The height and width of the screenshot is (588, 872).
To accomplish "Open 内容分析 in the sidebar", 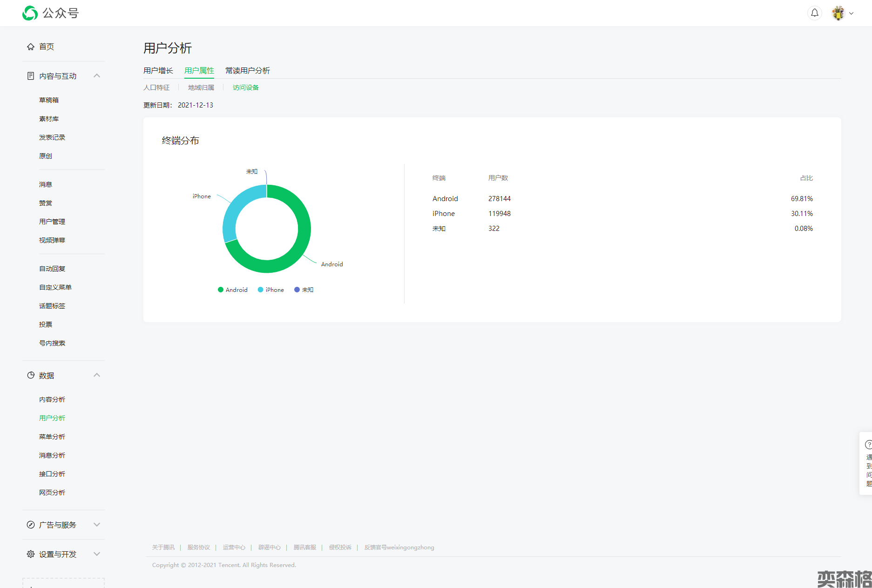I will pyautogui.click(x=52, y=399).
